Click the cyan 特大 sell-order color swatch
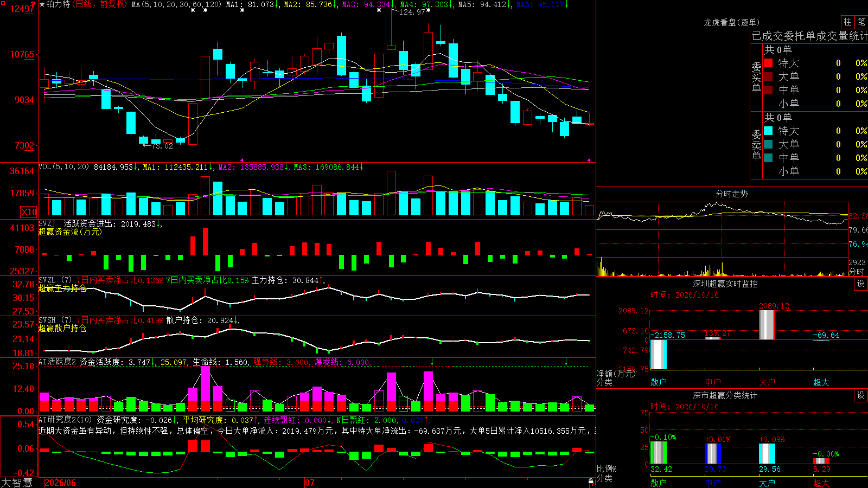Viewport: 868px width, 488px height. [768, 131]
